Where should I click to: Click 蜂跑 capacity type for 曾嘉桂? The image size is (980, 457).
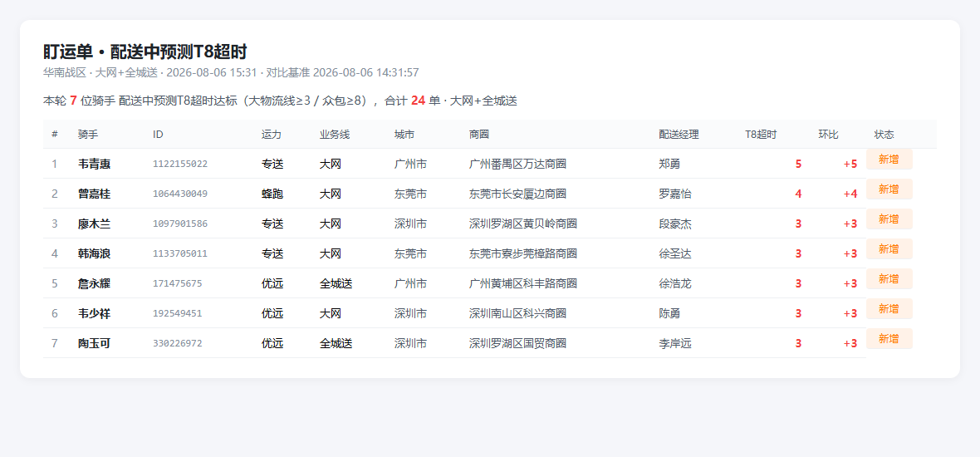tap(272, 194)
